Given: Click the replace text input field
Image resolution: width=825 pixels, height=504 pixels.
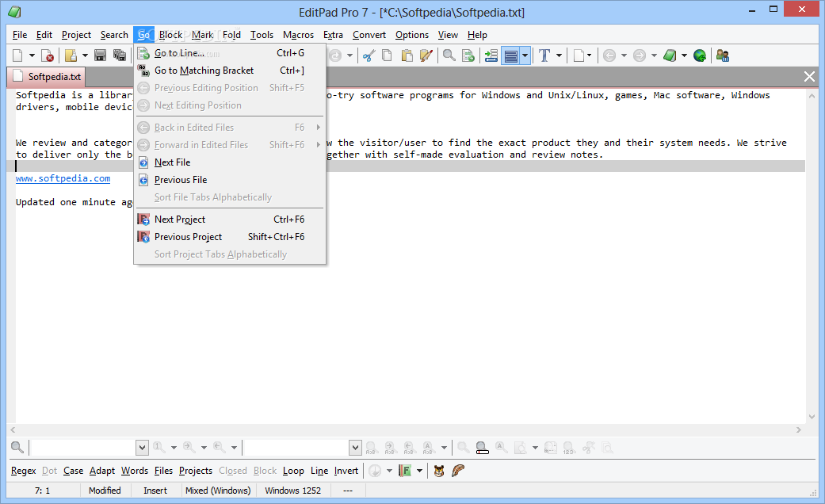Looking at the screenshot, I should 296,448.
